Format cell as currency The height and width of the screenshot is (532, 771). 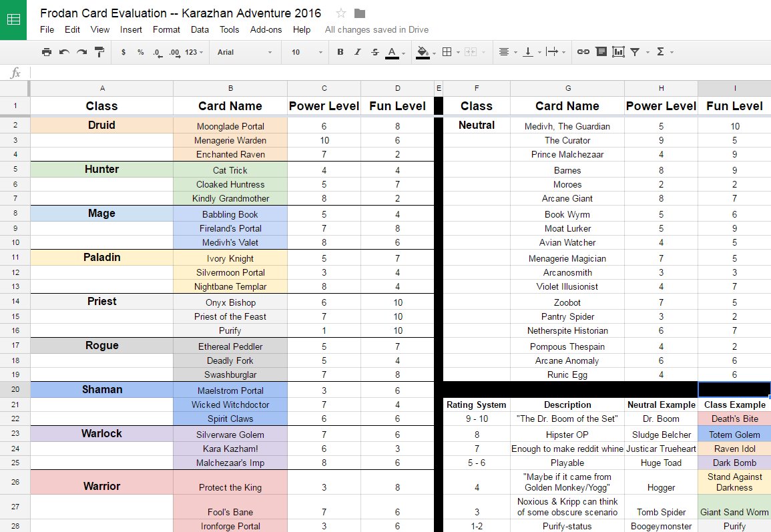point(123,52)
